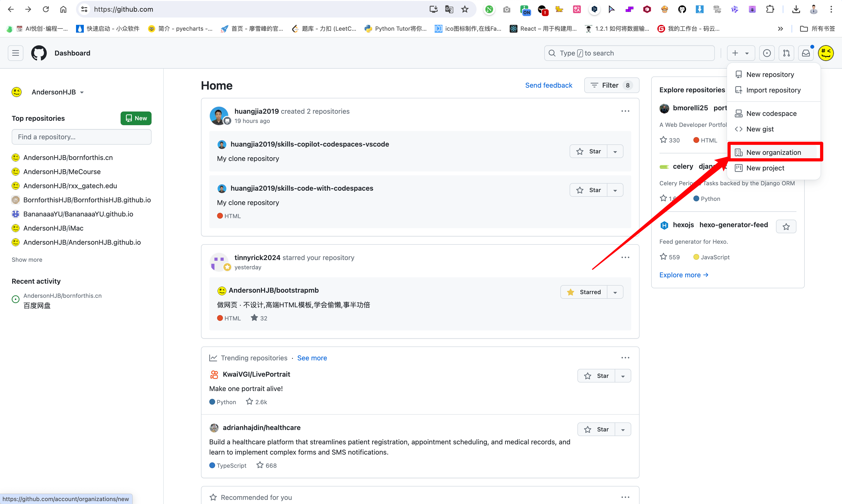Star skills-copilot-codespaces-vscode repository
The height and width of the screenshot is (504, 842).
pos(589,151)
